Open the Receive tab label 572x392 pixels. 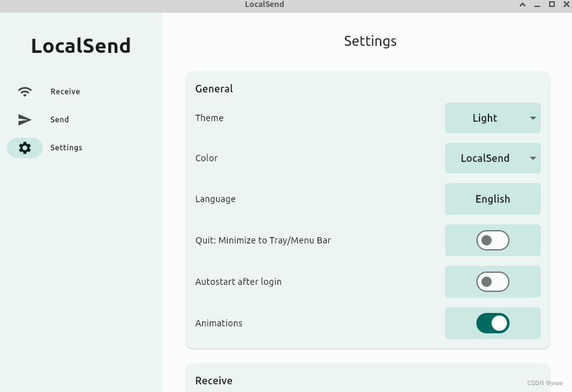pos(65,92)
